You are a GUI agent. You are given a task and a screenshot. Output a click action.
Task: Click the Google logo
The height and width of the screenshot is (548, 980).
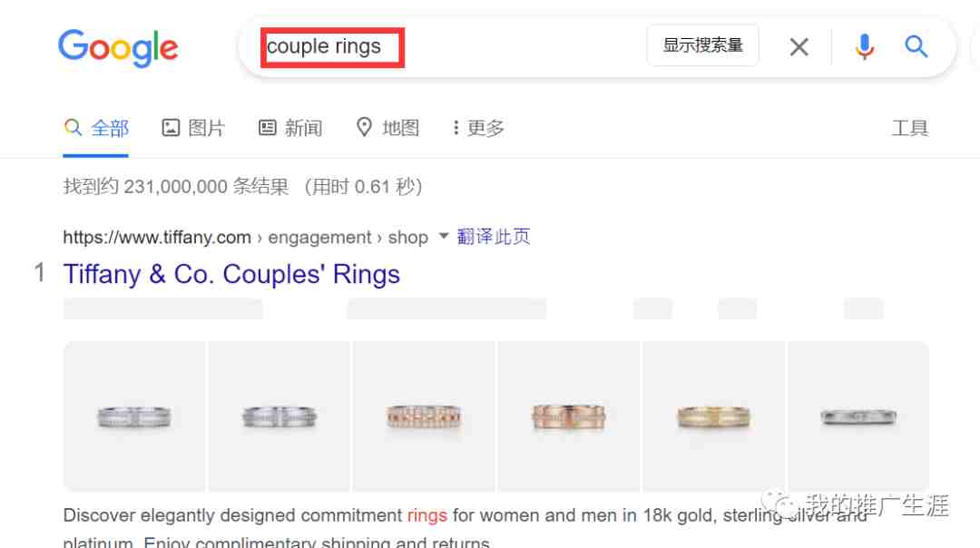[118, 47]
